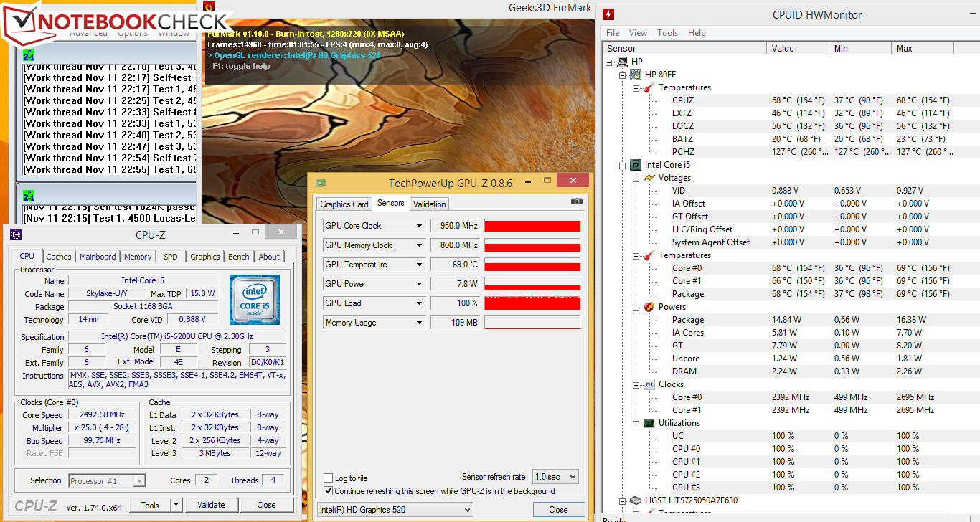
Task: Toggle Continue refreshing screen in background checkbox
Action: pos(329,491)
